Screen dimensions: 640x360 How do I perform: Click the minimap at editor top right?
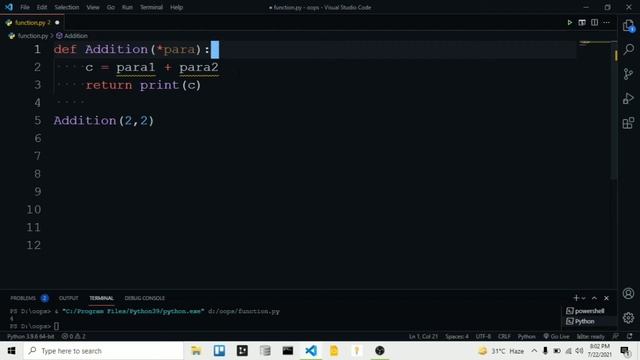pyautogui.click(x=595, y=42)
